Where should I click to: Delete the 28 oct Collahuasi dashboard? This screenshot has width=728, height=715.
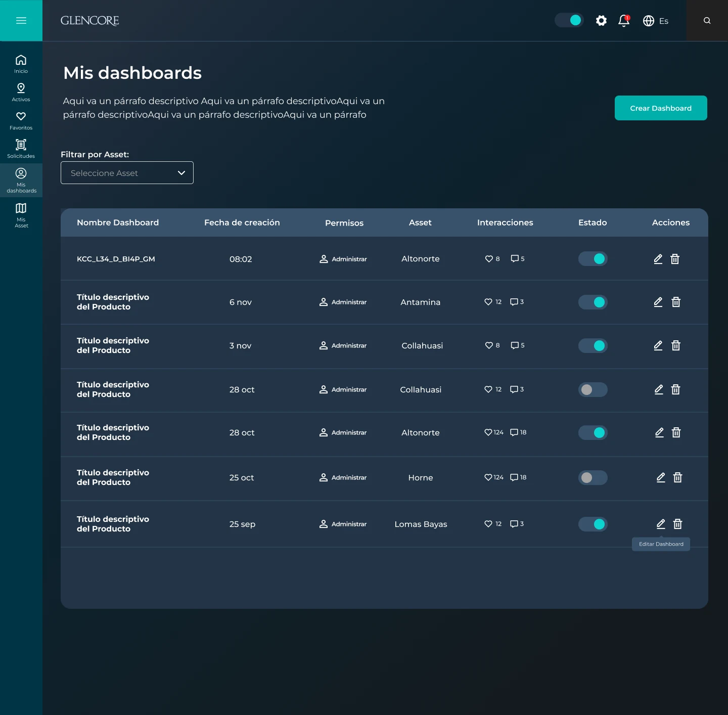point(675,389)
